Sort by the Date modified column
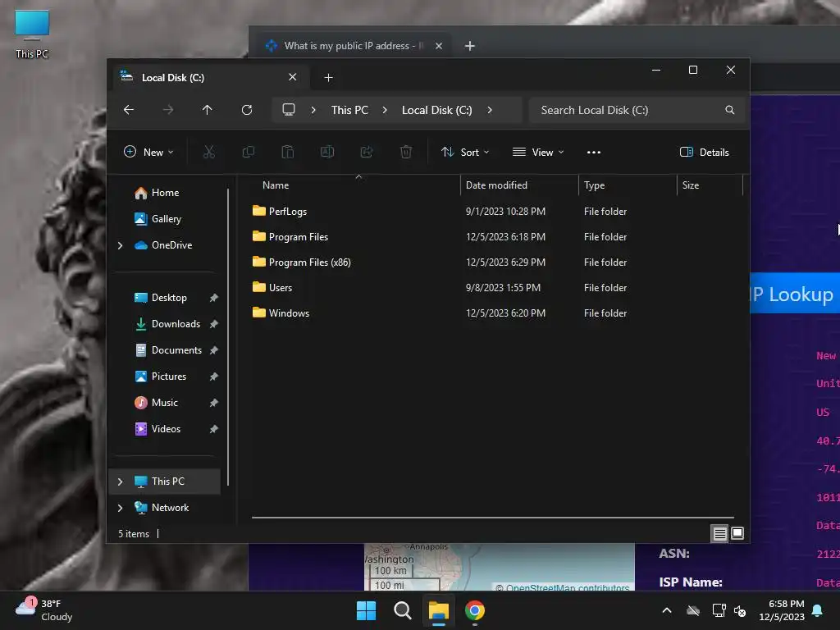This screenshot has height=630, width=840. click(519, 185)
